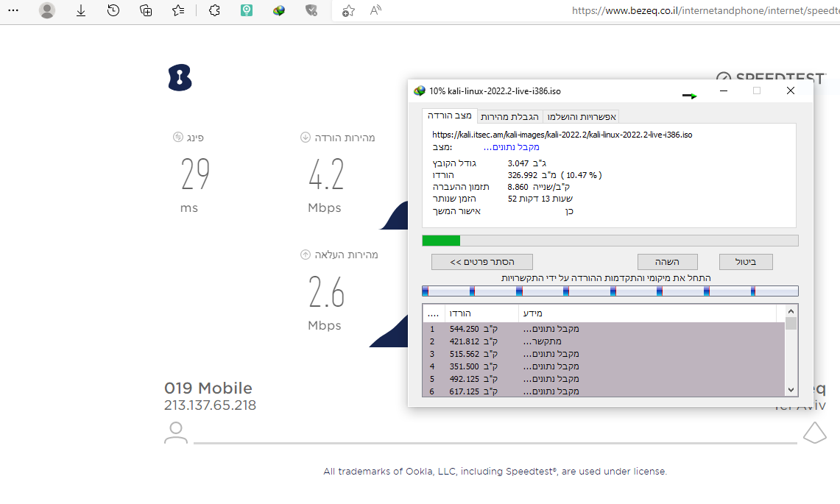Click the השהה pause button

pos(668,262)
